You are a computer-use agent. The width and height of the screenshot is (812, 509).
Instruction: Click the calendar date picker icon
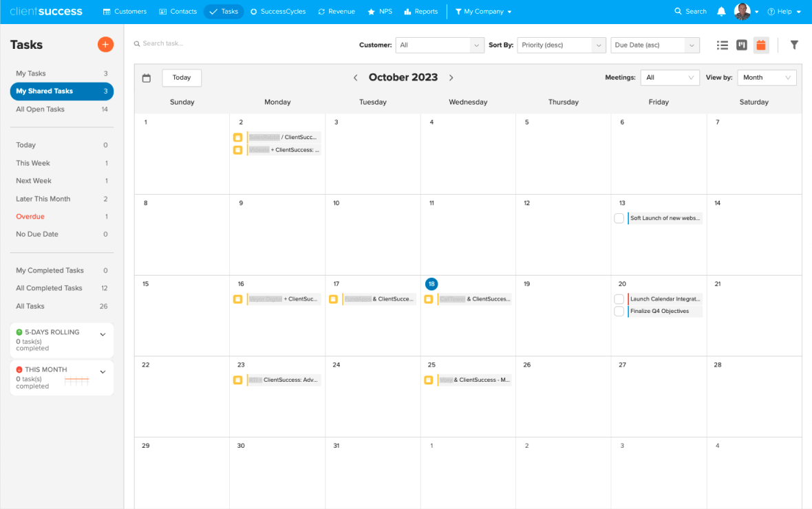[x=147, y=78]
